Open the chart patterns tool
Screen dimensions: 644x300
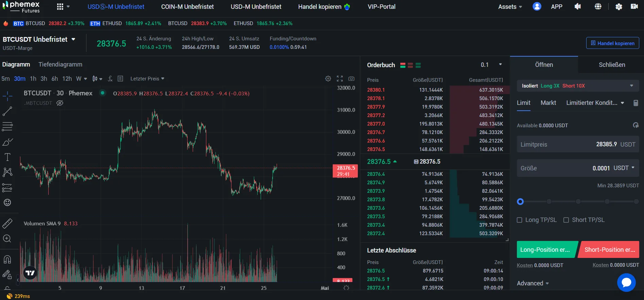(7, 172)
